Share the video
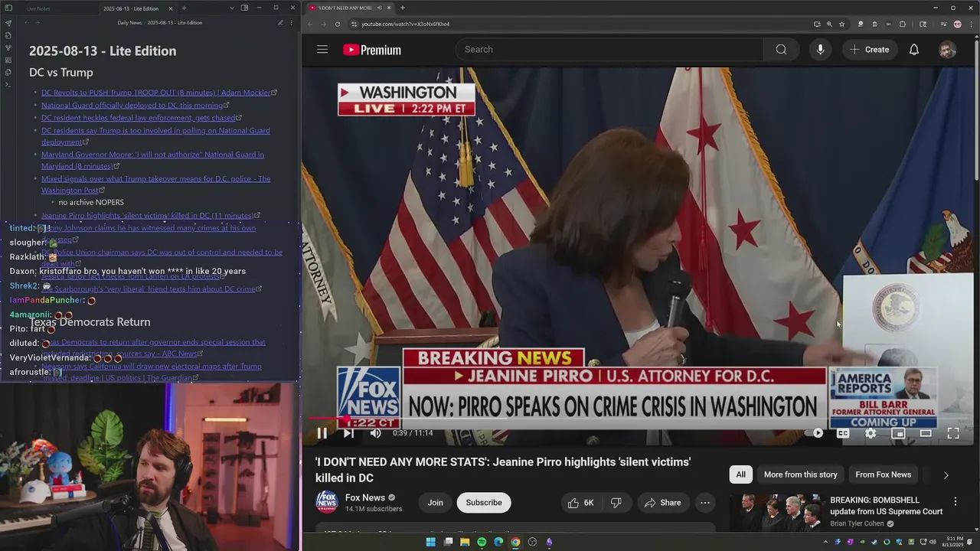 click(662, 503)
